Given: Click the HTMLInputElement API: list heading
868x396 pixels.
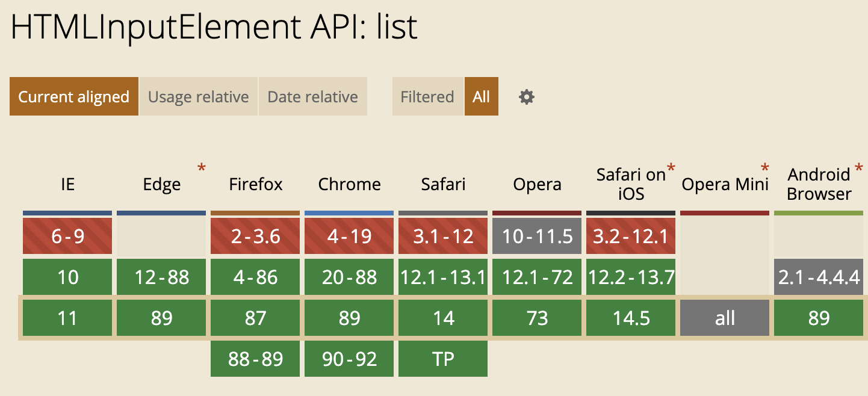Looking at the screenshot, I should 214,27.
